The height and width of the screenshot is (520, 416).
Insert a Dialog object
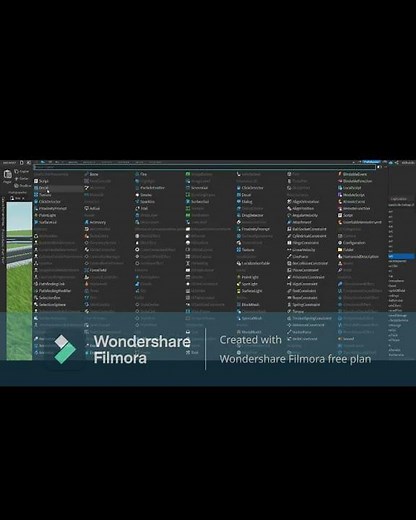[244, 202]
